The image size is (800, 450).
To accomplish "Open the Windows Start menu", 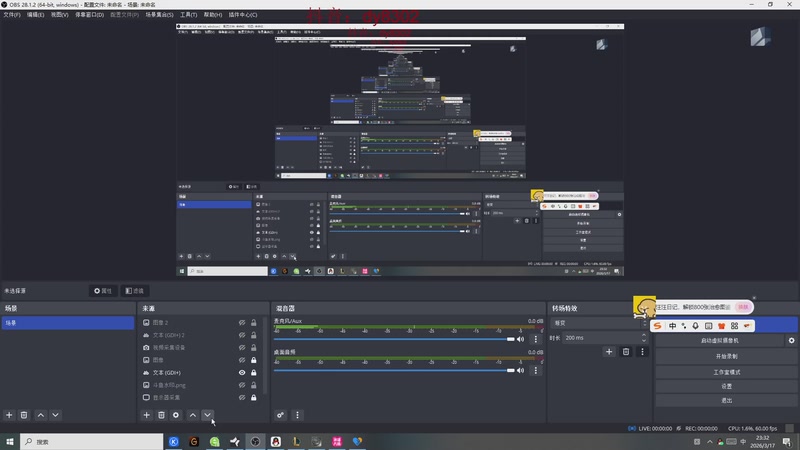I will pos(10,441).
